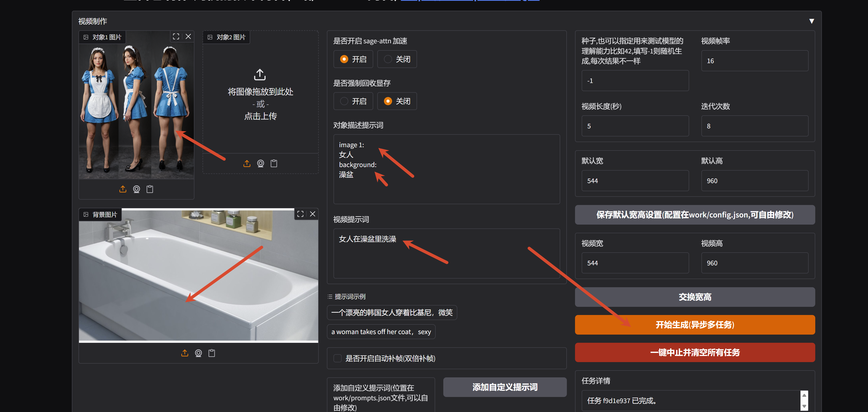This screenshot has width=868, height=412.
Task: Open webcam capture for 对象2 图片
Action: (260, 163)
